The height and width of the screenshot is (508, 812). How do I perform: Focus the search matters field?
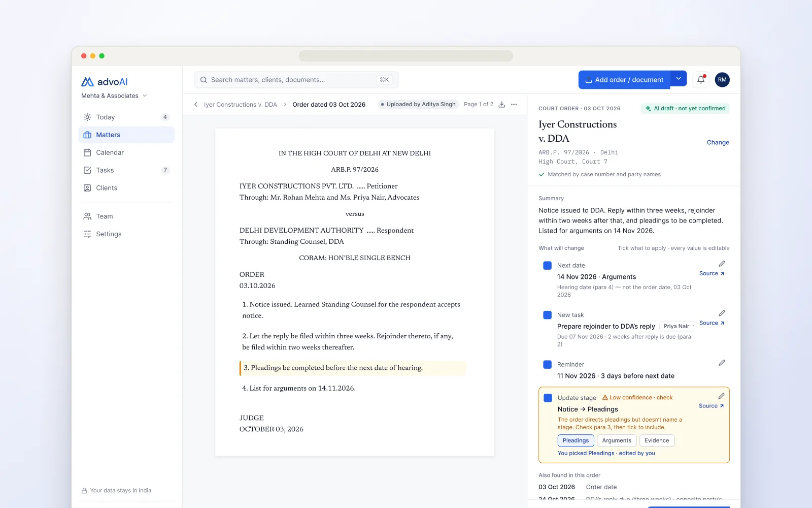[x=296, y=80]
